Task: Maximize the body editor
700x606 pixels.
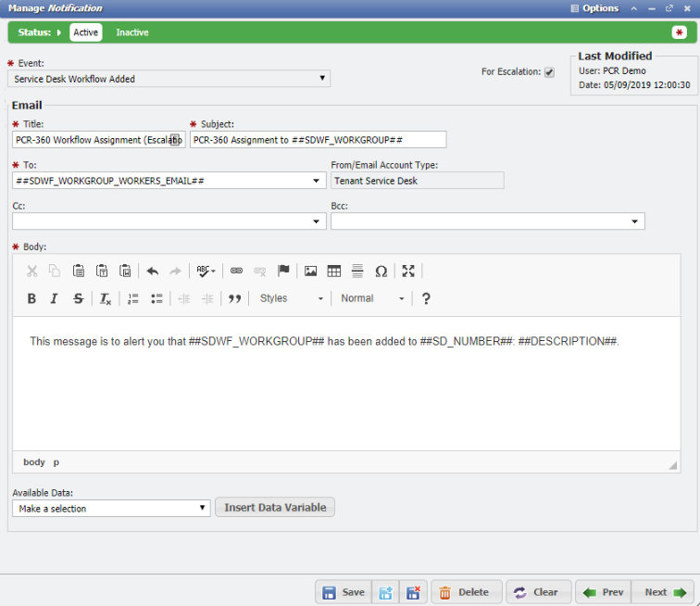Action: 408,271
